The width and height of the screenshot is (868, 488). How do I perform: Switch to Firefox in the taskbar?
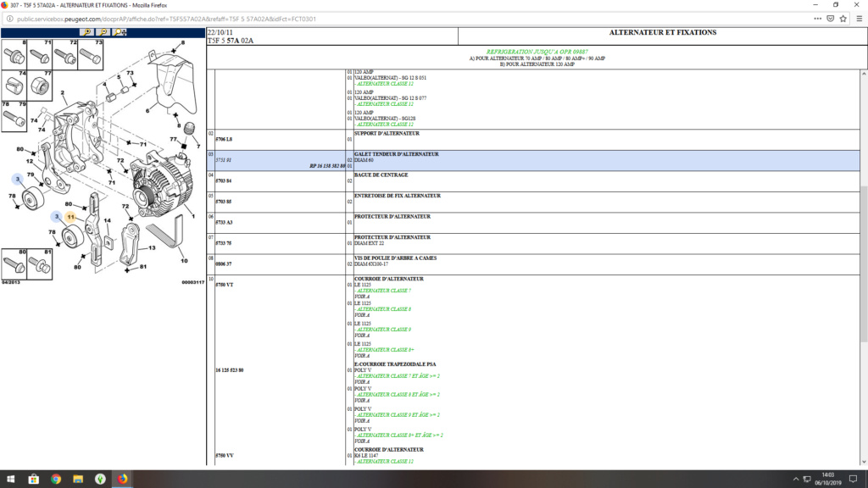click(x=122, y=480)
